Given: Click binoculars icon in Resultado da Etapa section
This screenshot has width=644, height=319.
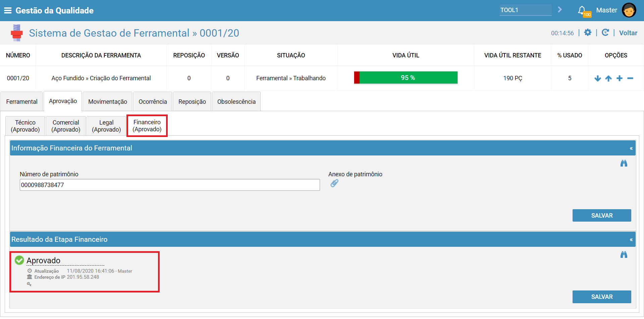Looking at the screenshot, I should [624, 255].
